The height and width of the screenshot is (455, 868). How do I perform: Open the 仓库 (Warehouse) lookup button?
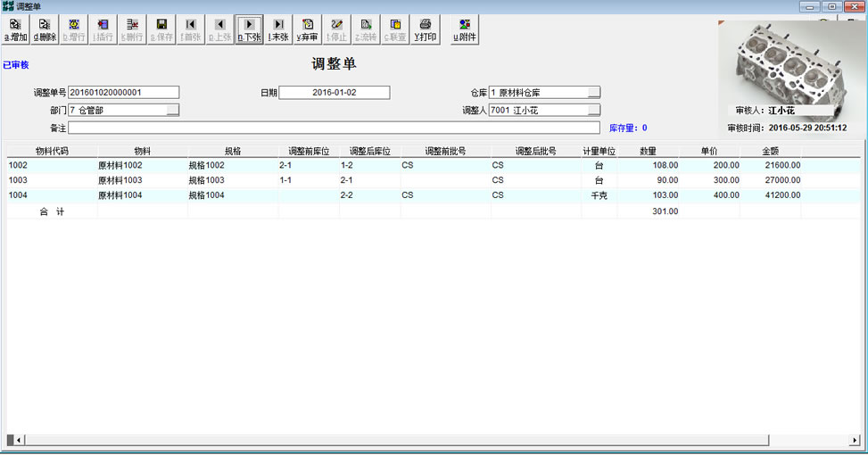point(593,93)
